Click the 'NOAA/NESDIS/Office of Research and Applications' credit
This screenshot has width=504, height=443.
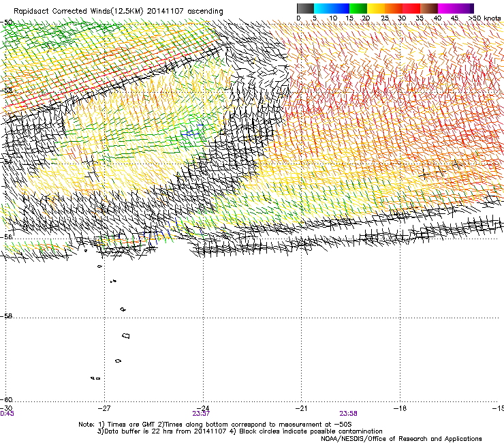click(401, 439)
